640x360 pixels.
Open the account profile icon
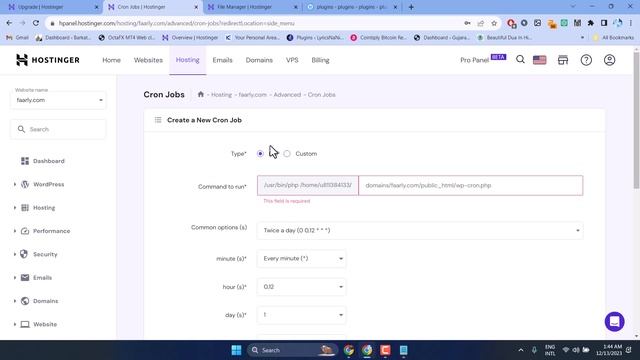coord(609,60)
